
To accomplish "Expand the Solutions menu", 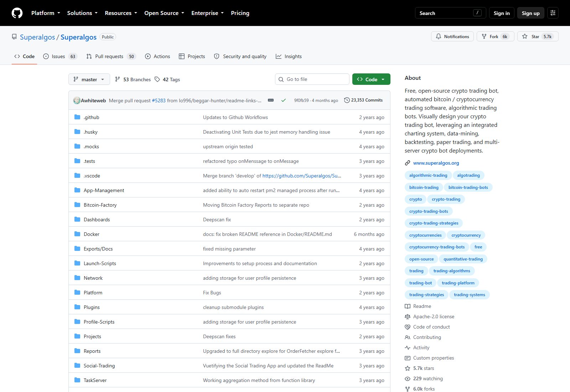I will (82, 13).
